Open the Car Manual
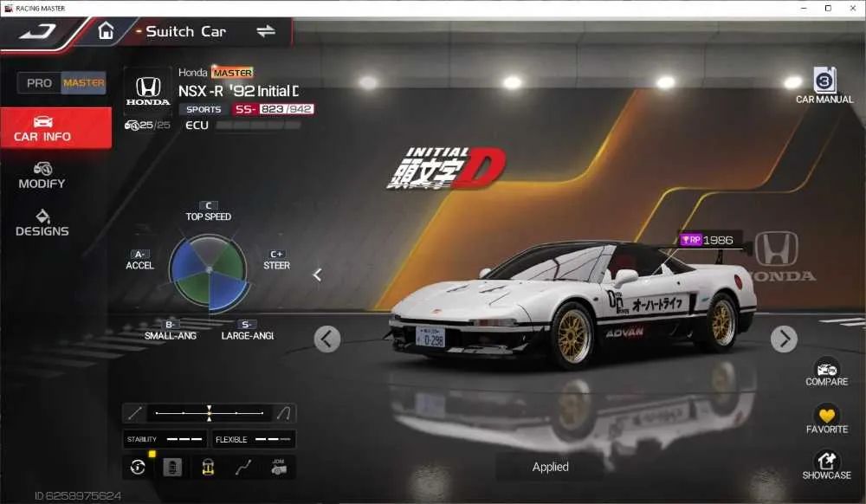The height and width of the screenshot is (504, 866). tap(824, 86)
